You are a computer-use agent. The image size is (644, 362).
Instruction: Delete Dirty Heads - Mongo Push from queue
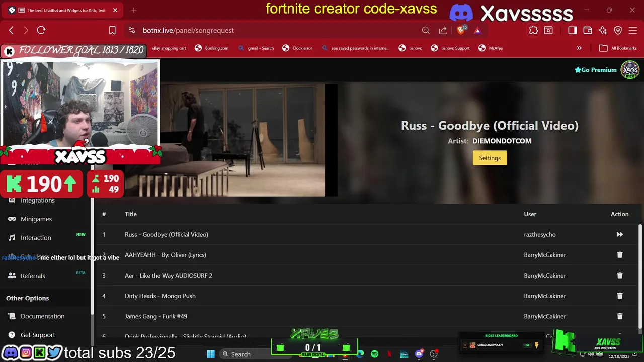(619, 296)
